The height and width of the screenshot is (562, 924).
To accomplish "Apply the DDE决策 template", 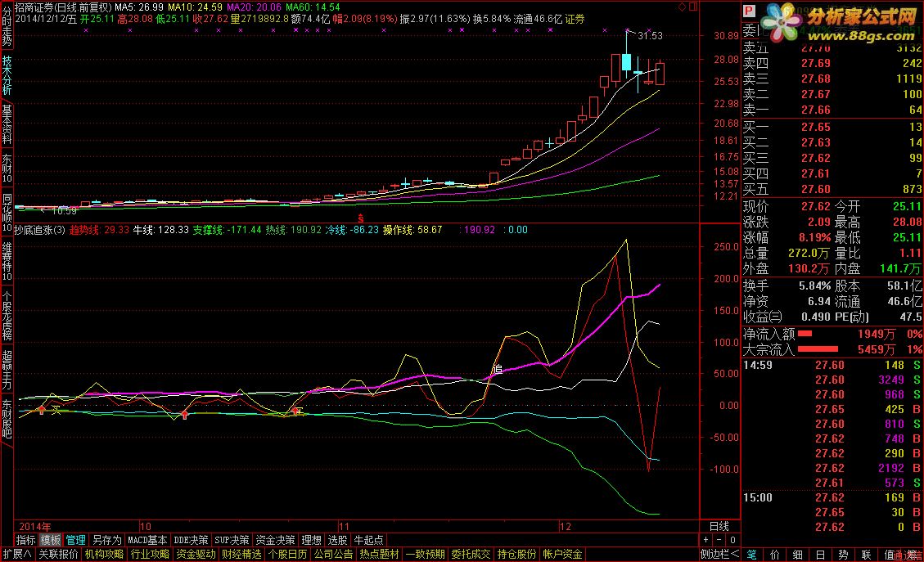I will pos(191,540).
